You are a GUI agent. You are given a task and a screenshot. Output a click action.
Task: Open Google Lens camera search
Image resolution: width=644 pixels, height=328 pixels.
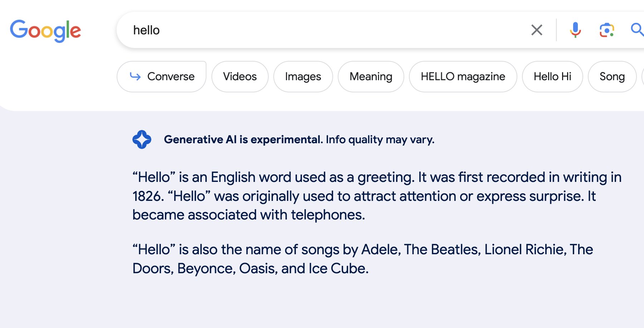click(607, 30)
